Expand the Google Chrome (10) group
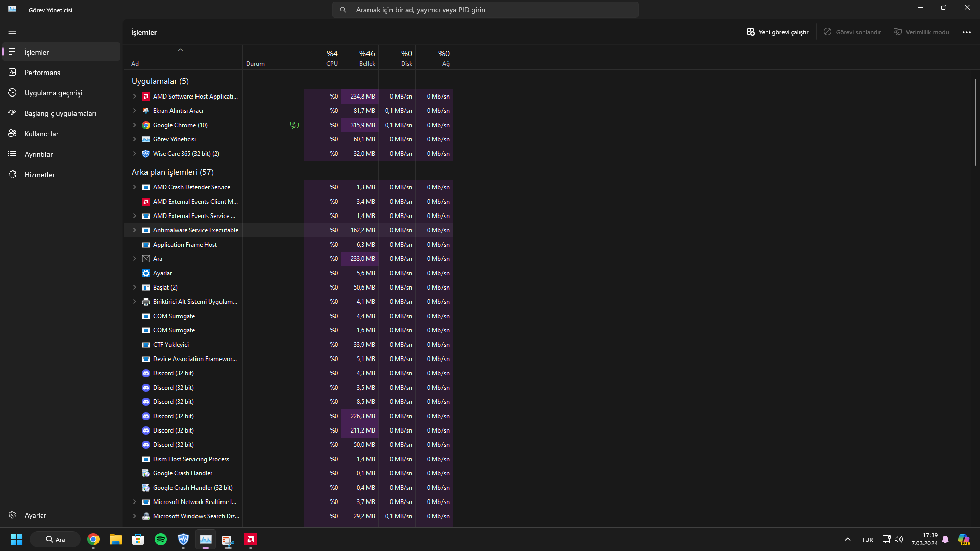 click(x=135, y=125)
